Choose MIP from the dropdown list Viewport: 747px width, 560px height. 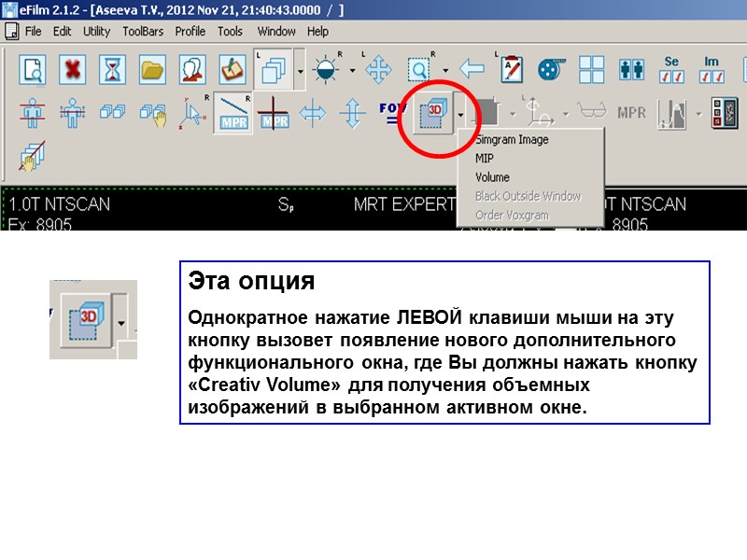pos(530,158)
